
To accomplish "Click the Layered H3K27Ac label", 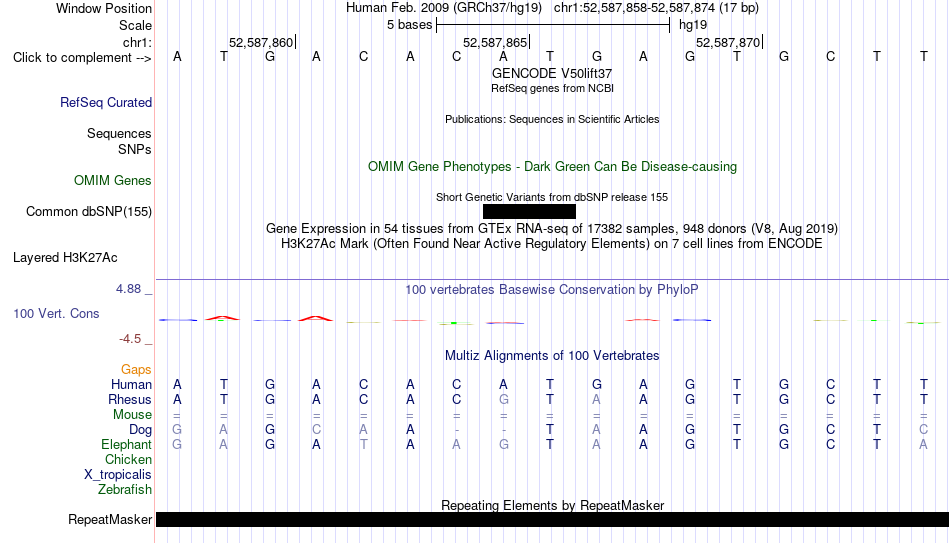I will tap(65, 258).
